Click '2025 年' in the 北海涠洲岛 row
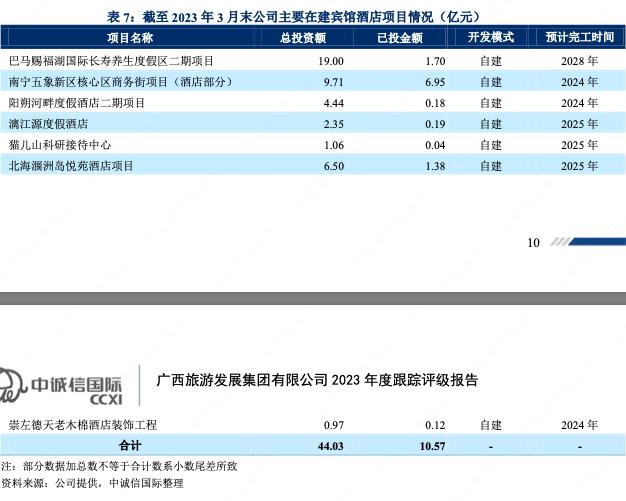 coord(580,166)
